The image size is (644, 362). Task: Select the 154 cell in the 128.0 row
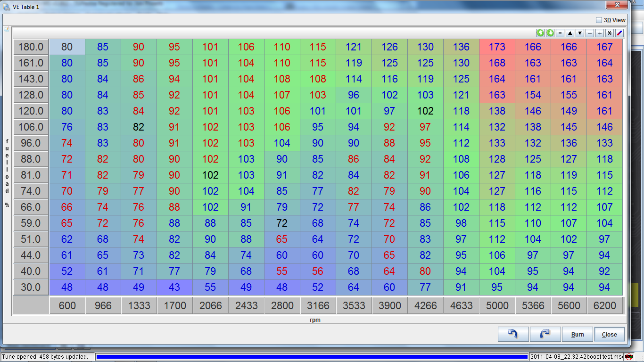pyautogui.click(x=533, y=95)
